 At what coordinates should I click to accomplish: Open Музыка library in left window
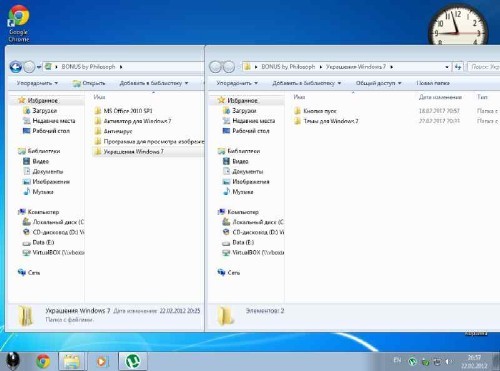pos(38,192)
